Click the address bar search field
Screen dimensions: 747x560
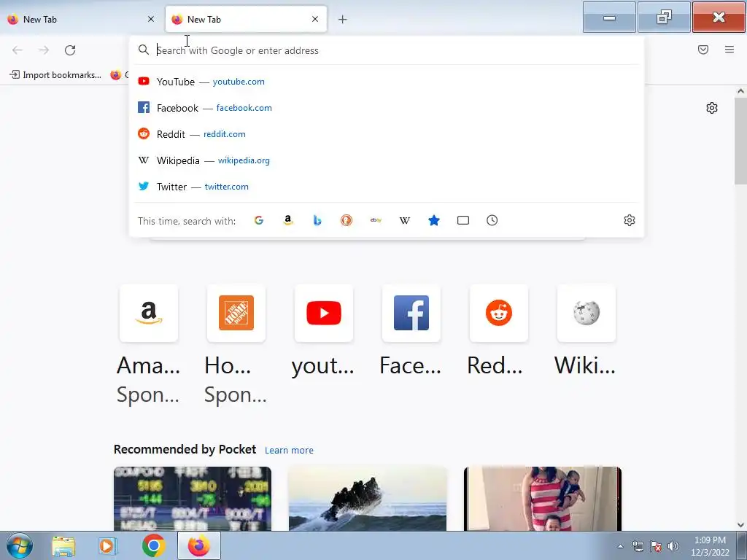coord(387,50)
